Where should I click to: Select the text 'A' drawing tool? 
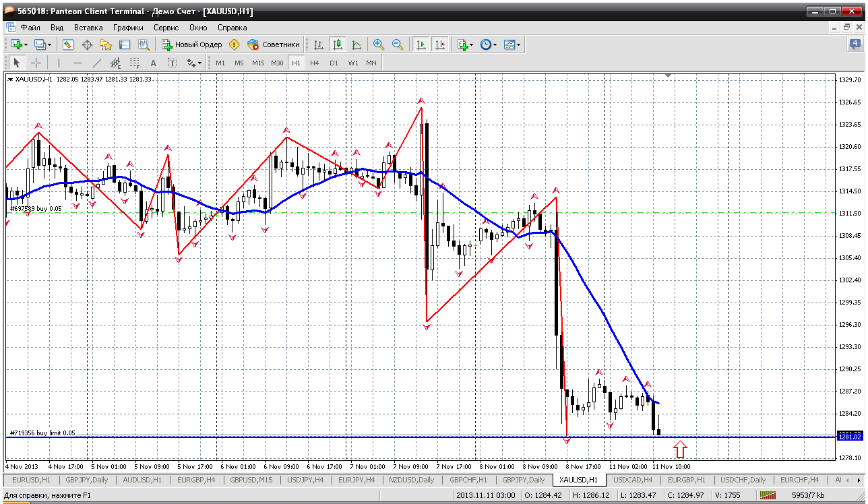point(153,63)
